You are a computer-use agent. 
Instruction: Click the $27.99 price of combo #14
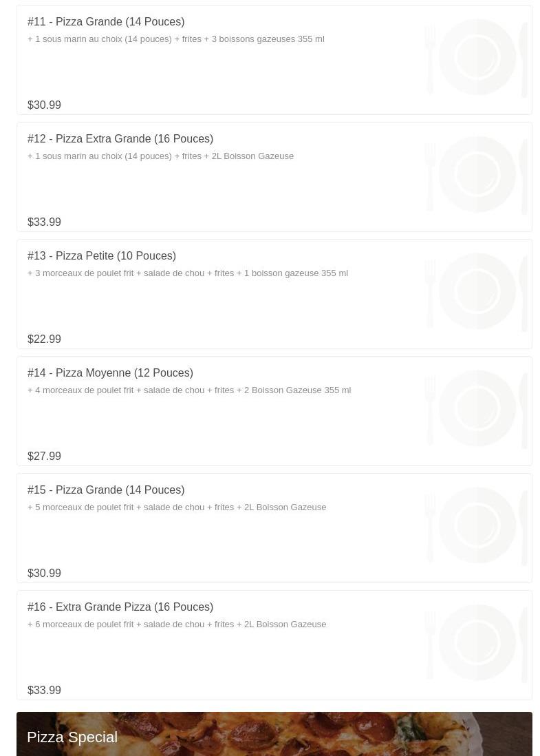click(x=44, y=456)
